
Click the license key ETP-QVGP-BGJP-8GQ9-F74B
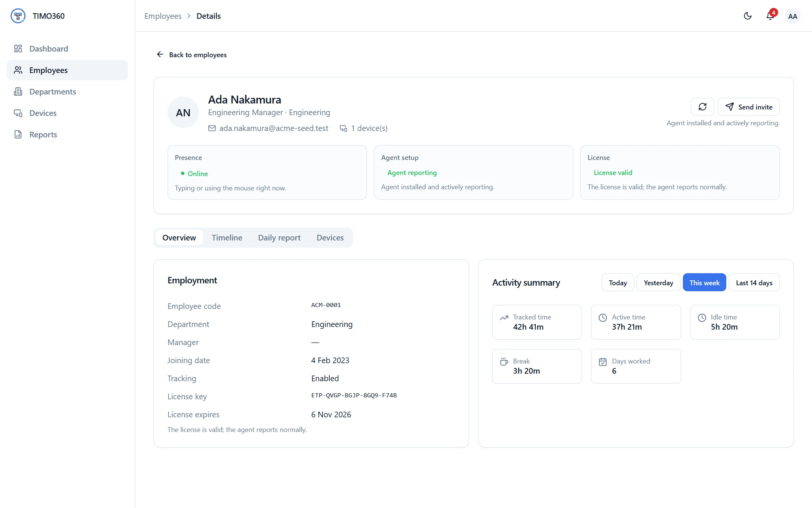click(x=354, y=395)
